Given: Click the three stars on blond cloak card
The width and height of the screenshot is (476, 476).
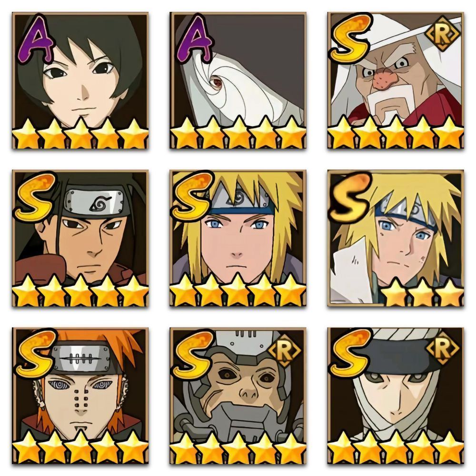Looking at the screenshot, I should pos(423,292).
